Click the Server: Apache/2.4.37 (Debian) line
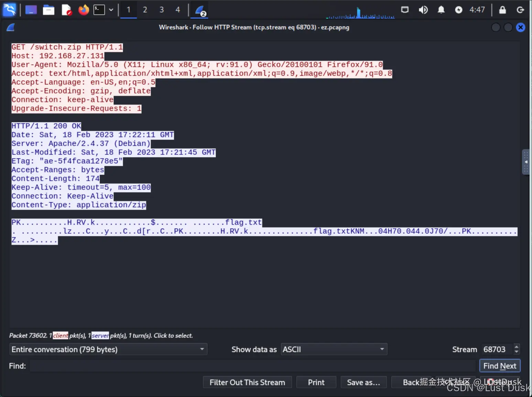Screen dimensions: 532x397 (81, 144)
